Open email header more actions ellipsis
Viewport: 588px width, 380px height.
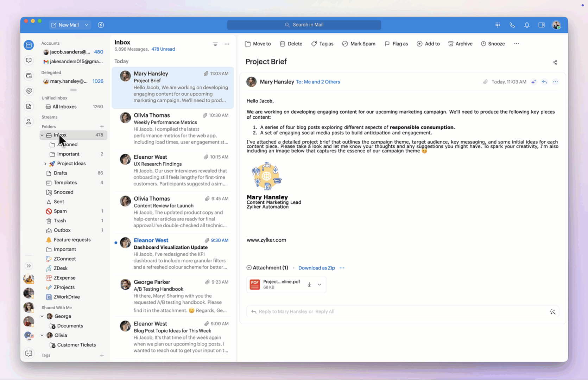coord(556,82)
